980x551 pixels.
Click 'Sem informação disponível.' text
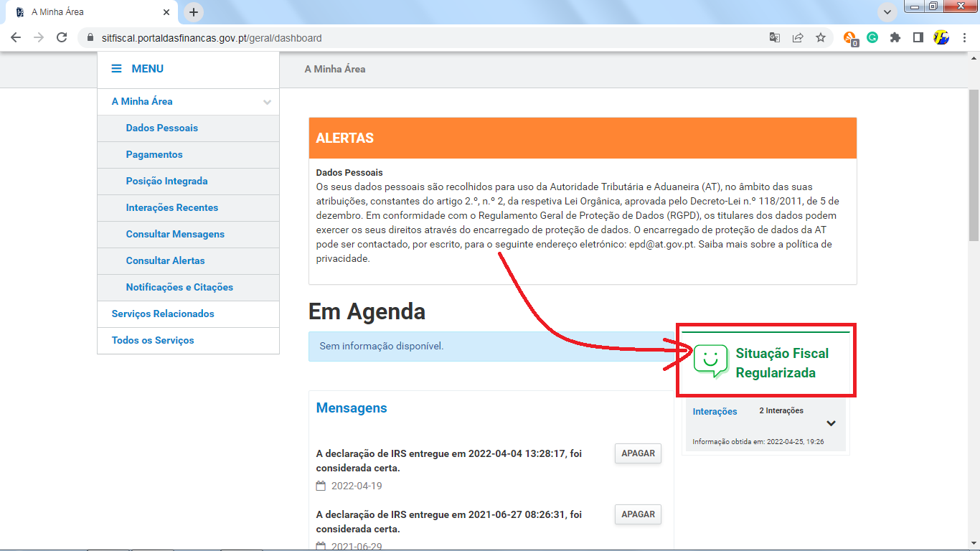(382, 347)
